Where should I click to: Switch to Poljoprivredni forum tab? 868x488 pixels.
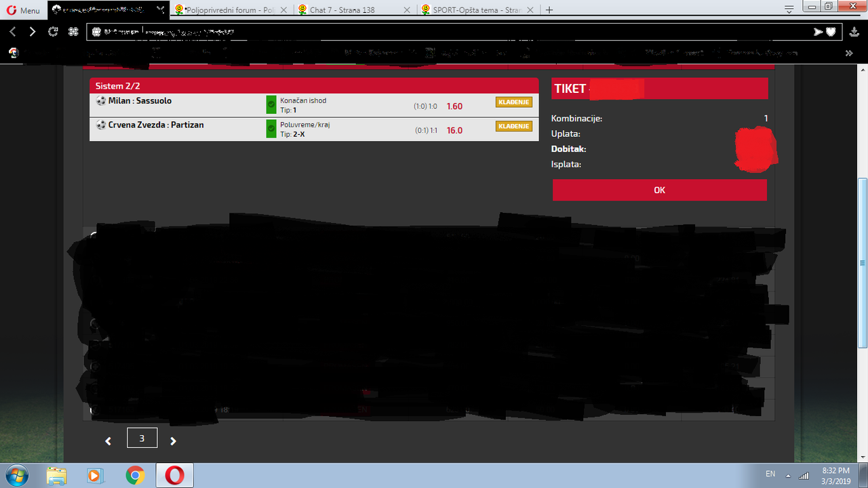tap(231, 10)
